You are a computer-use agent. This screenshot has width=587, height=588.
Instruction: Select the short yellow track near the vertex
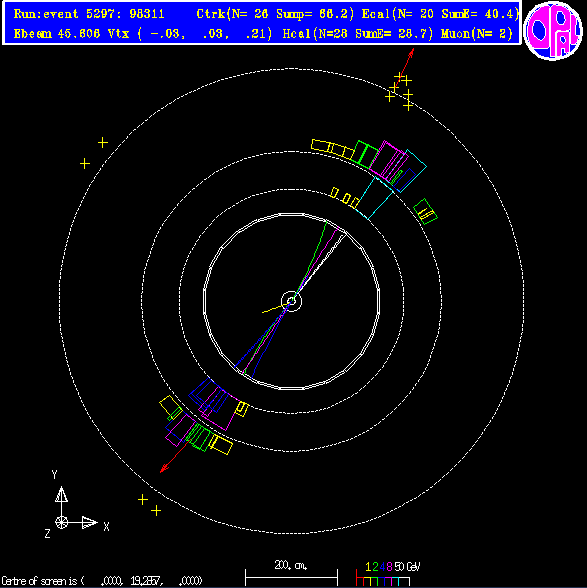pyautogui.click(x=274, y=308)
